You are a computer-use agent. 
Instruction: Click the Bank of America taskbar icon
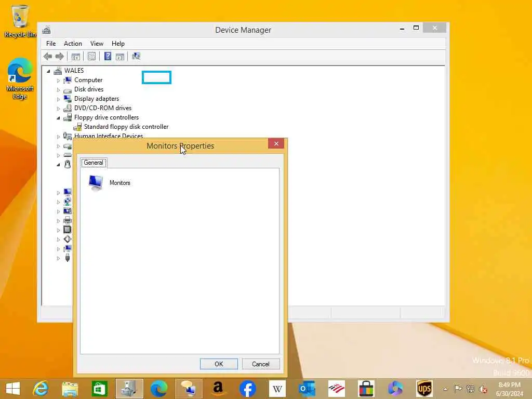337,389
